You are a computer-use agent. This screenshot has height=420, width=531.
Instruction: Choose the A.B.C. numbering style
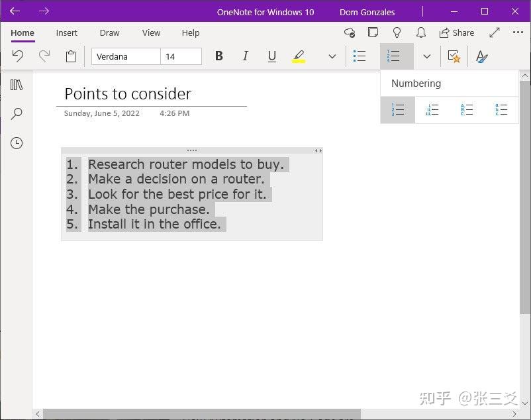click(467, 109)
